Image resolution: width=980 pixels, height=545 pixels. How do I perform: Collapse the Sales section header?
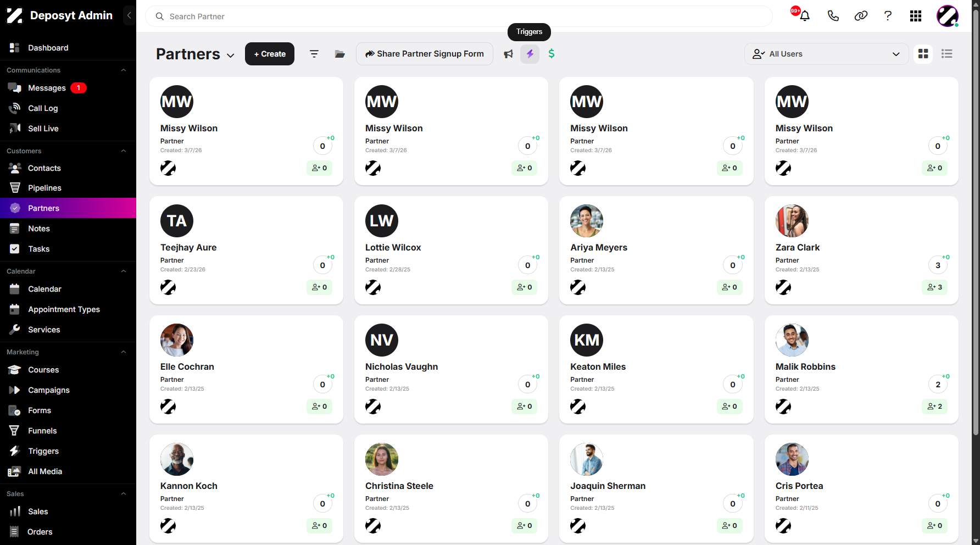pyautogui.click(x=124, y=494)
